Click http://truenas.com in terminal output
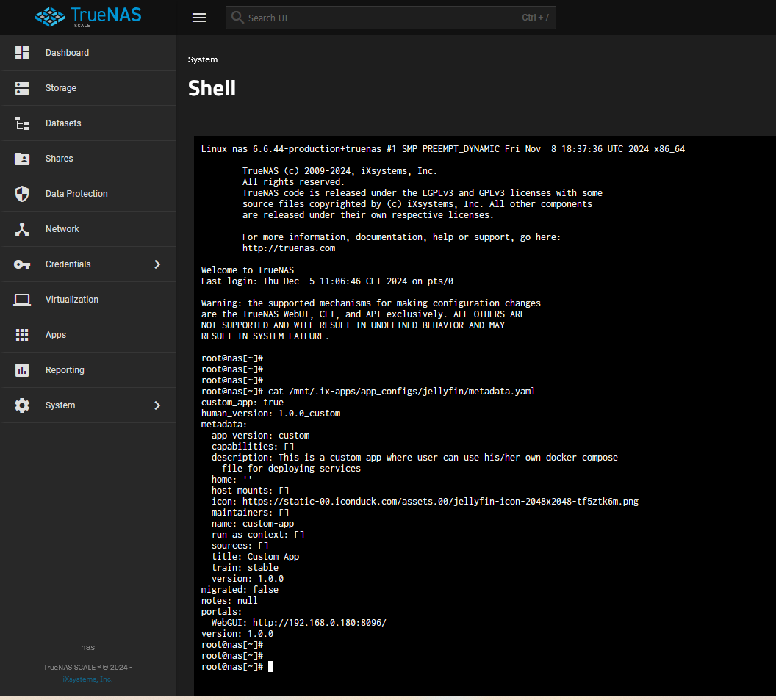 click(289, 248)
